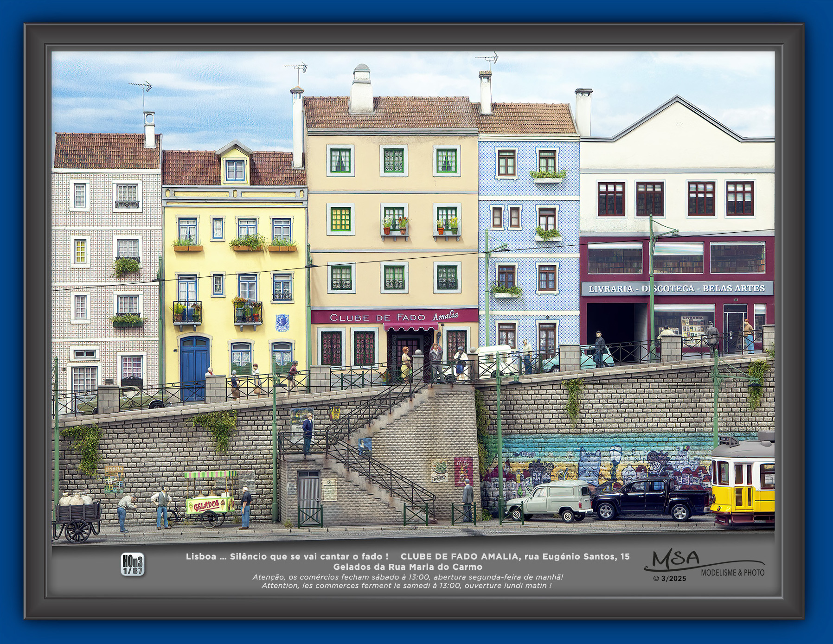
Task: Click the HOn3 1/87 scale badge
Action: (133, 565)
